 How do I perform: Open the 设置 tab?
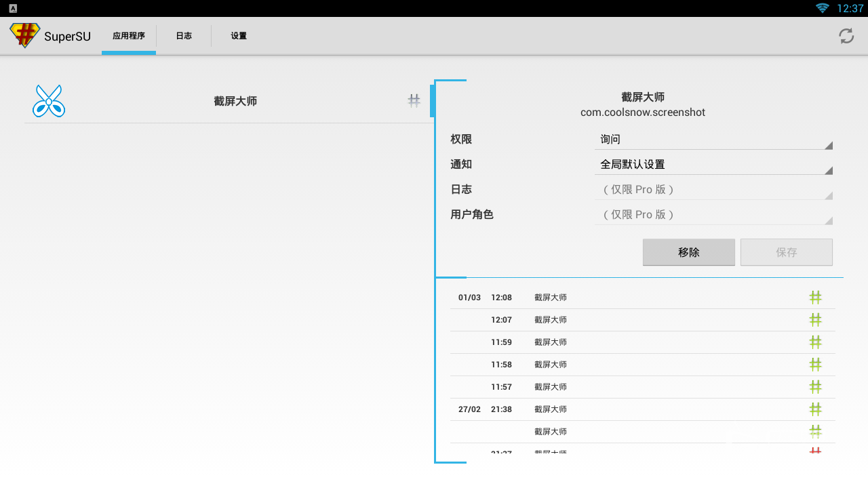pos(239,36)
